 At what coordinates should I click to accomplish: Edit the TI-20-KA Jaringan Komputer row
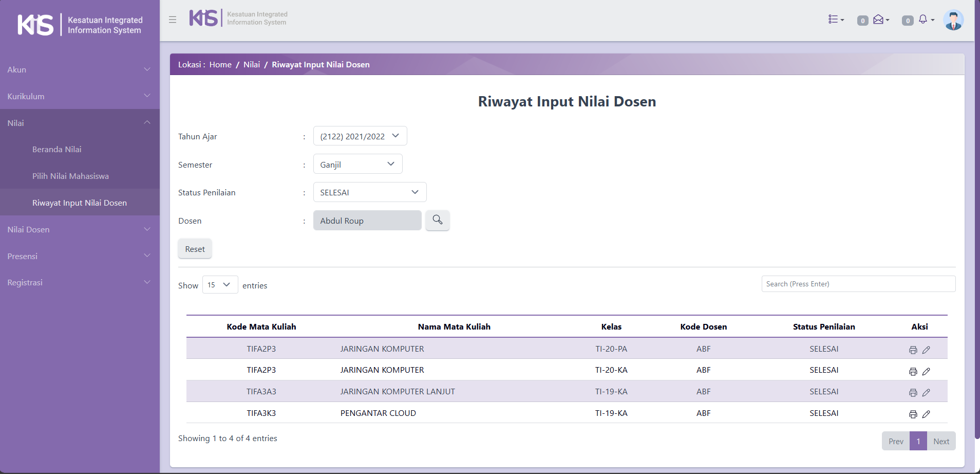coord(926,371)
